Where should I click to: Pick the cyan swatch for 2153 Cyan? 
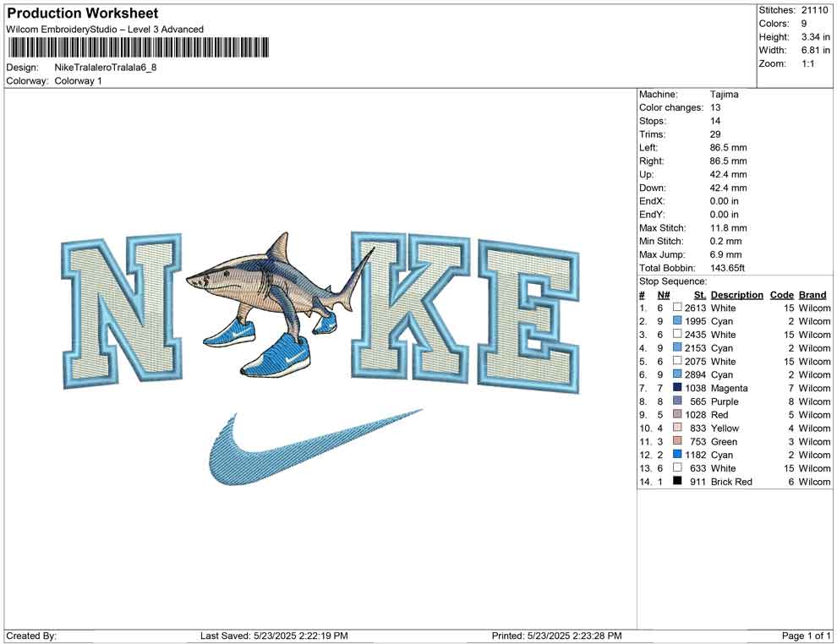pyautogui.click(x=677, y=347)
